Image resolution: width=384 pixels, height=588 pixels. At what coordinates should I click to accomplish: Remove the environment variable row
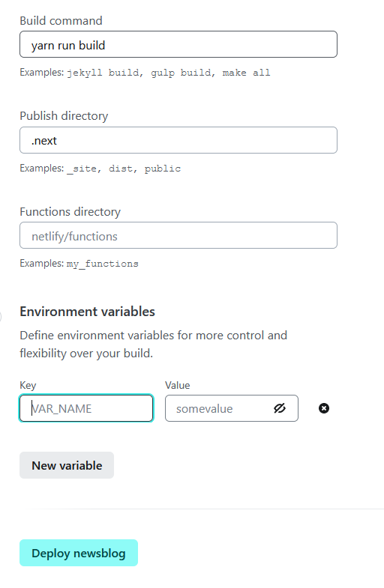click(x=324, y=408)
